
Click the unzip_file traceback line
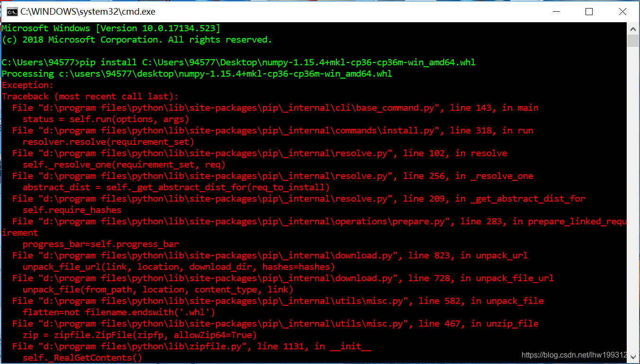tap(270, 323)
